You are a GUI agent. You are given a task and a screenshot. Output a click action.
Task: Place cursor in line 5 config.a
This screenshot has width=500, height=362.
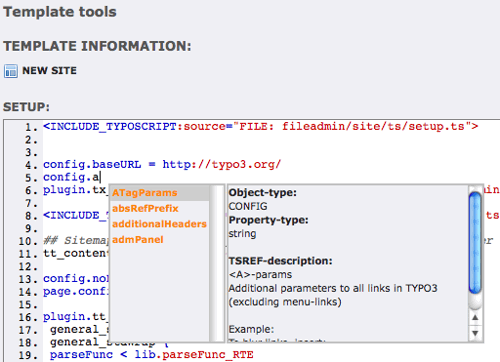tap(71, 177)
